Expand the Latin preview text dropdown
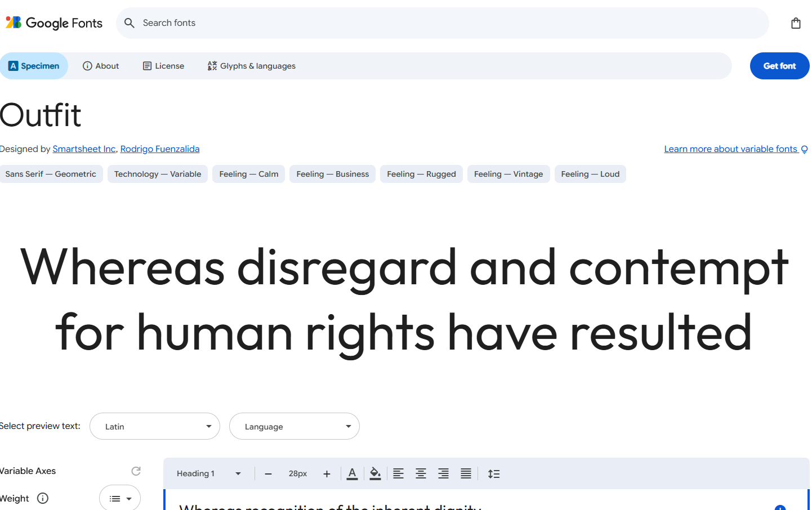 [x=155, y=427]
